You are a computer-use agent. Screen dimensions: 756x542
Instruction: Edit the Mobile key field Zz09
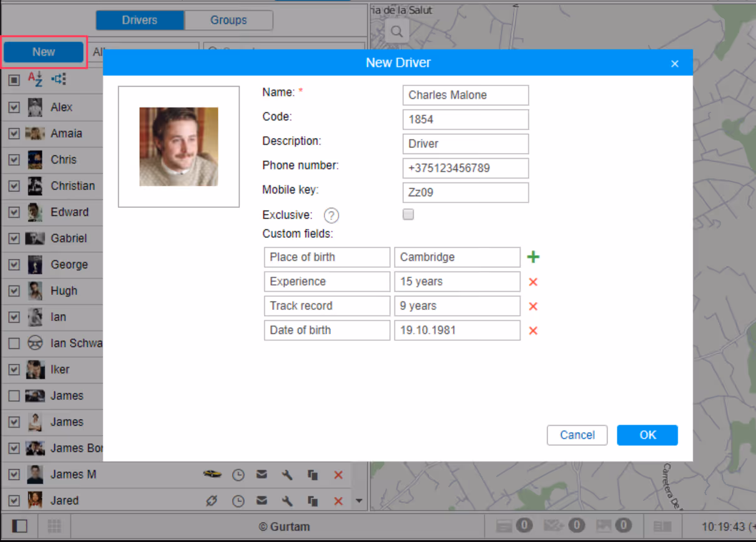click(466, 193)
